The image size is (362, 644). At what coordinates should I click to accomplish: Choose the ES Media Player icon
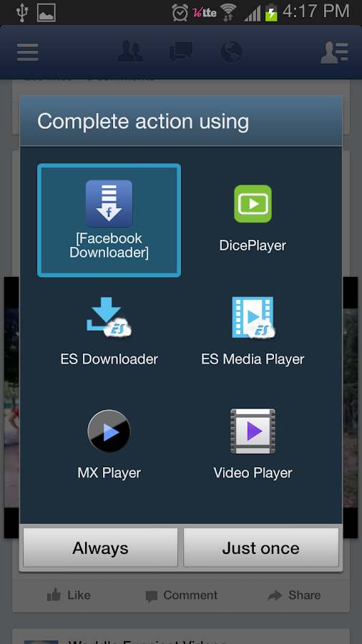(x=253, y=317)
